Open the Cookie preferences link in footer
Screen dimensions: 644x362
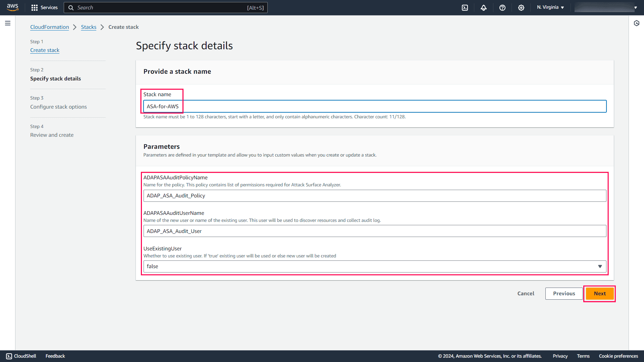[619, 356]
